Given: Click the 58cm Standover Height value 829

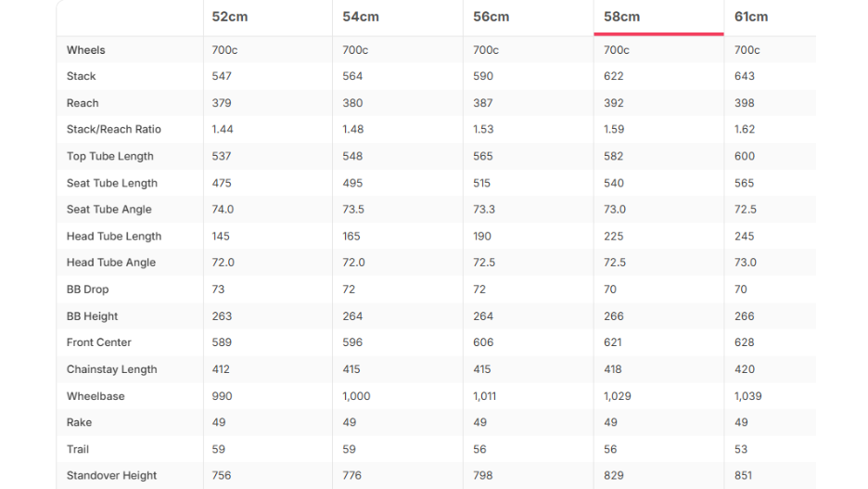Looking at the screenshot, I should (613, 475).
